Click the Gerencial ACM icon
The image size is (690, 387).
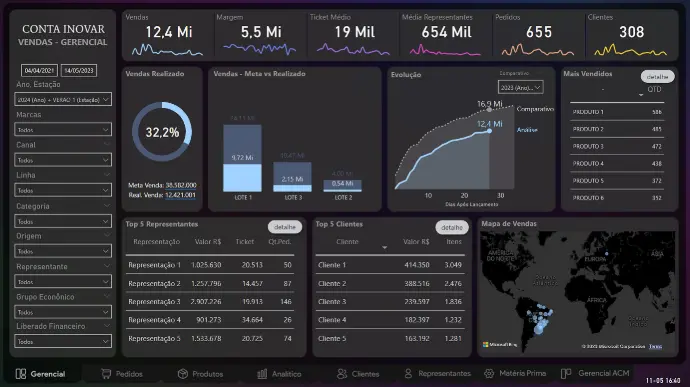(566, 373)
